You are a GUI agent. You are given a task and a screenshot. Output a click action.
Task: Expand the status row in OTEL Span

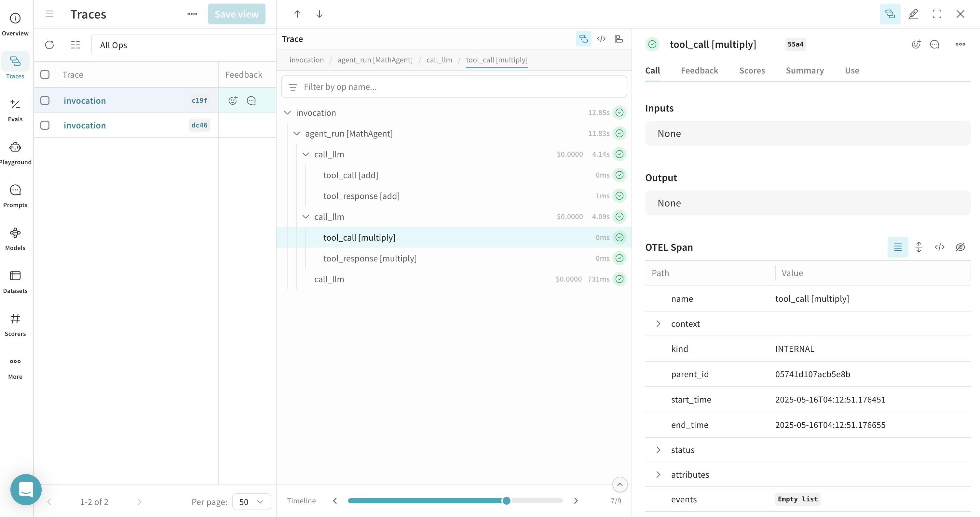coord(658,450)
